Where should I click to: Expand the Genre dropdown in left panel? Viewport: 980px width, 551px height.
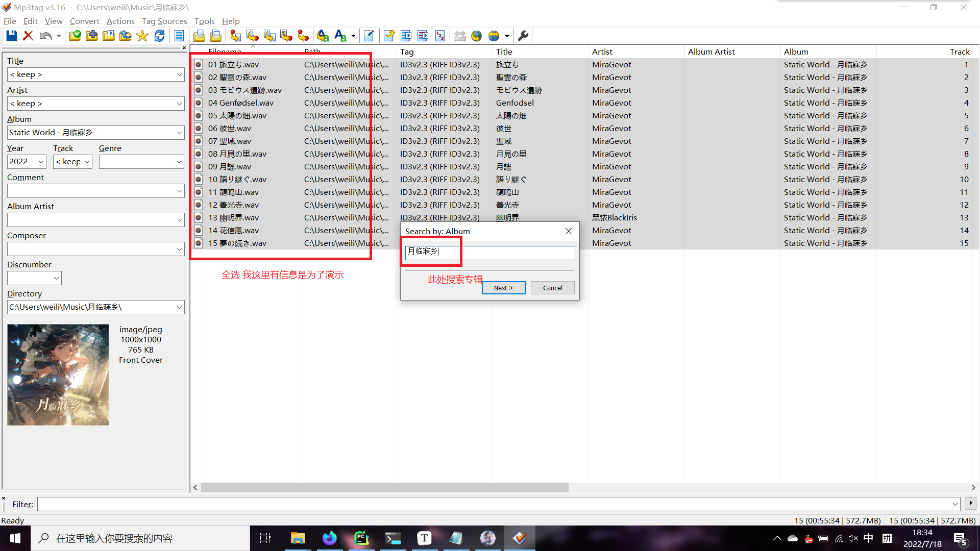tap(177, 161)
